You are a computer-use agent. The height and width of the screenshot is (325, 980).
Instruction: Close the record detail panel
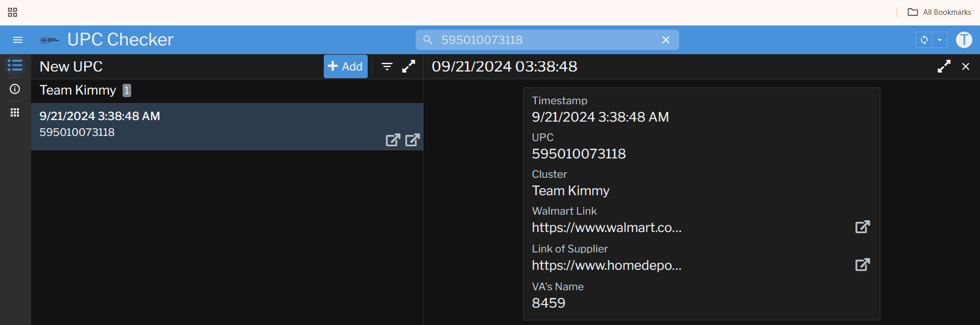(965, 66)
